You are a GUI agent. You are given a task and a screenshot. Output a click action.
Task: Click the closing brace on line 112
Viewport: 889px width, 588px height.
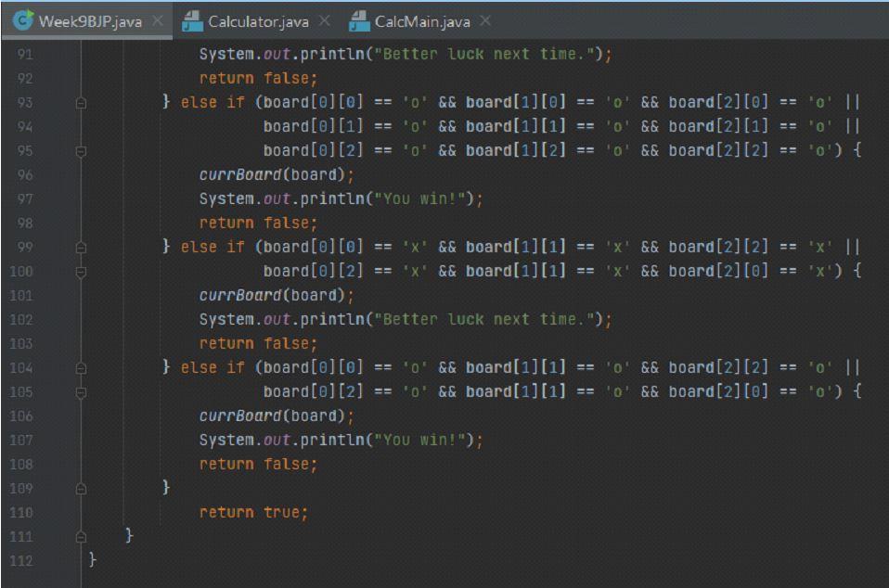tap(93, 560)
